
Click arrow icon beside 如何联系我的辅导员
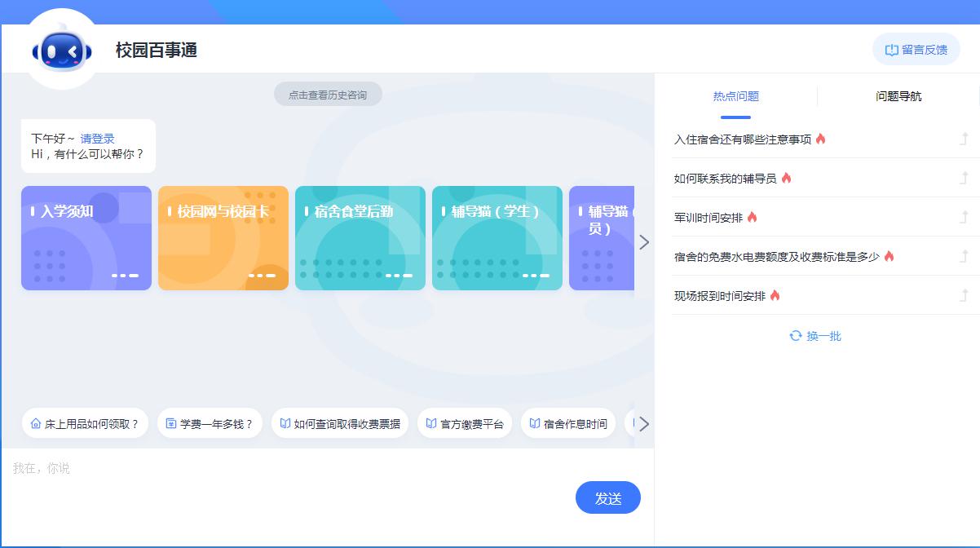964,178
